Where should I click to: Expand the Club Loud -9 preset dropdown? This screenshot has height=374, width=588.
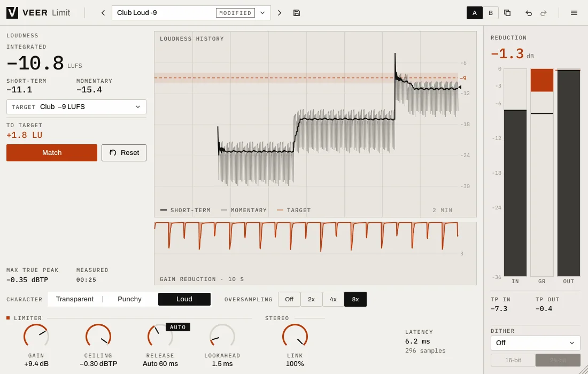pos(263,13)
